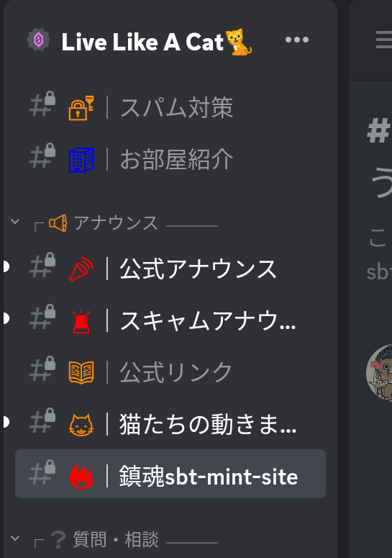Select the 公式リンク channel
Viewport: 392px width, 558px height.
point(170,372)
